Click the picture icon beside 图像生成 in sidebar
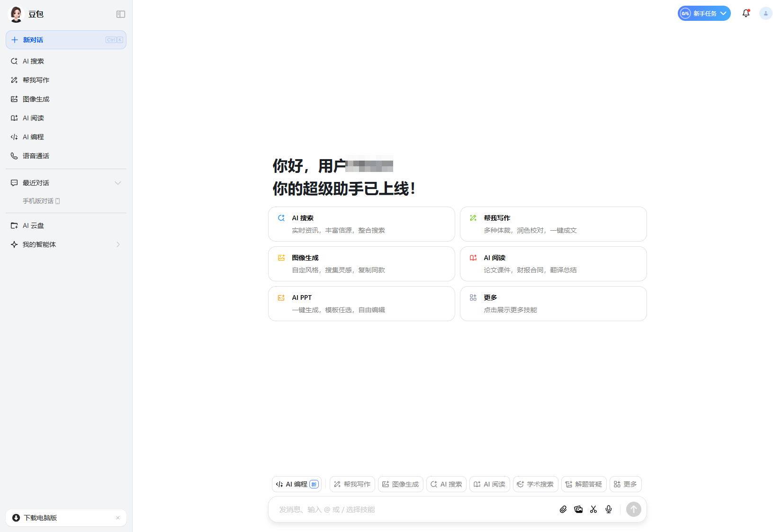 tap(14, 99)
